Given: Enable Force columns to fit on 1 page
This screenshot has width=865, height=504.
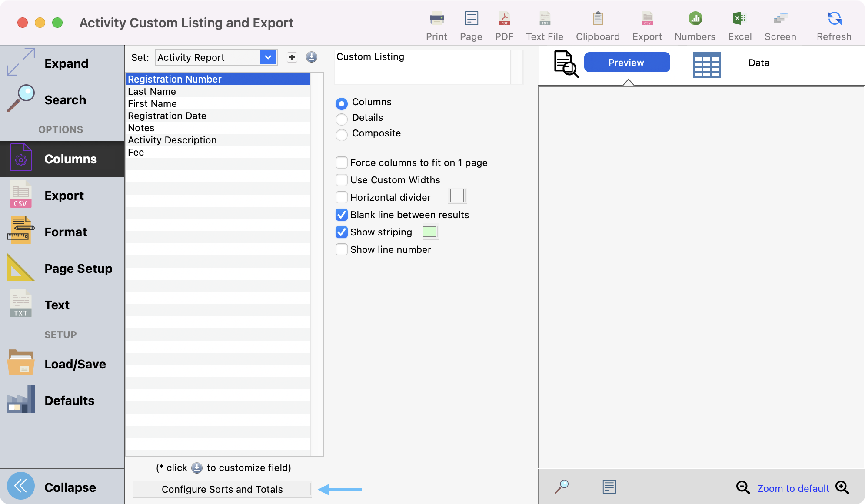Looking at the screenshot, I should point(342,163).
